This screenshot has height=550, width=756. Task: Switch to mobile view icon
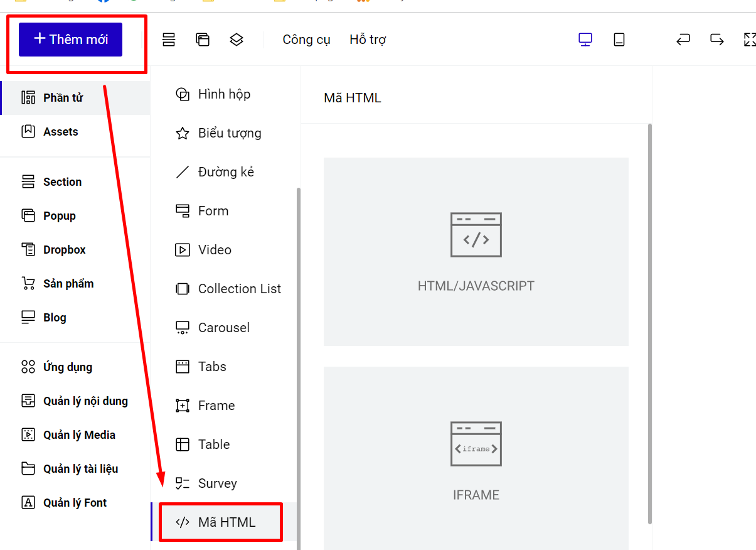[619, 40]
